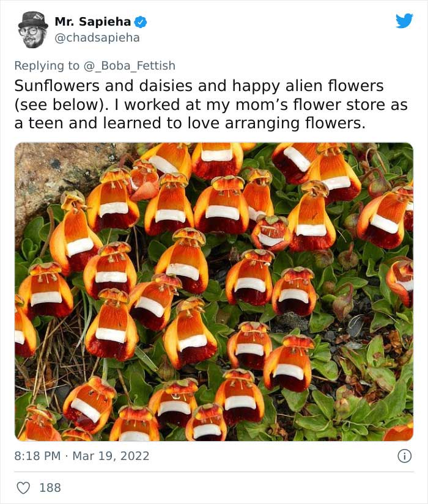Click the blue verified checkmark badge
Screen dimensions: 428x504
(x=140, y=22)
